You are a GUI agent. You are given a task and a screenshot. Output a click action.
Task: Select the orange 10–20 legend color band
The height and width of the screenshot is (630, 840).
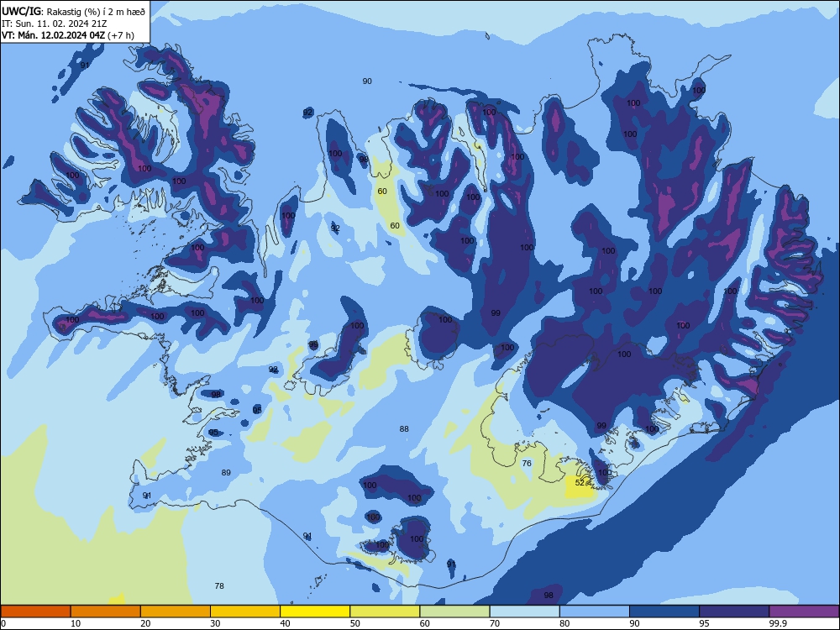coord(106,612)
